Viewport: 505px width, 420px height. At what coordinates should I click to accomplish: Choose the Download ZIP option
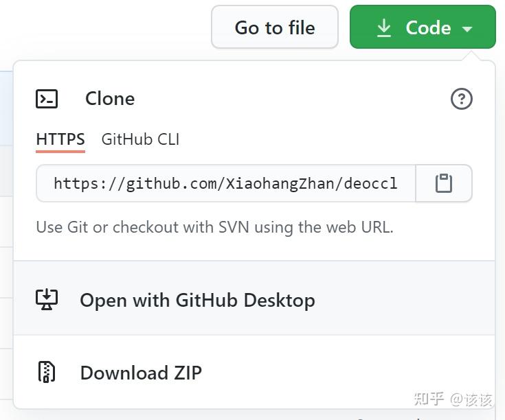click(x=141, y=373)
